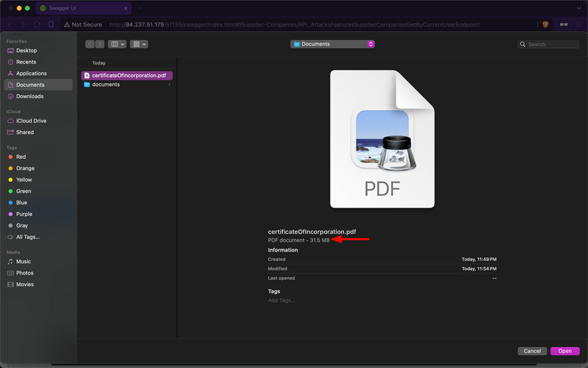Open the Shared location in sidebar
Screen dimensions: 588x368
pyautogui.click(x=25, y=132)
